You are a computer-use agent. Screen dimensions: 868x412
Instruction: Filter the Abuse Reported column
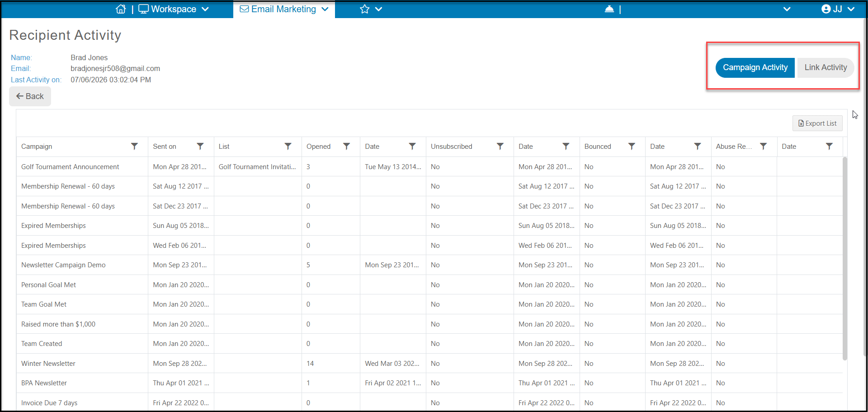pyautogui.click(x=764, y=147)
